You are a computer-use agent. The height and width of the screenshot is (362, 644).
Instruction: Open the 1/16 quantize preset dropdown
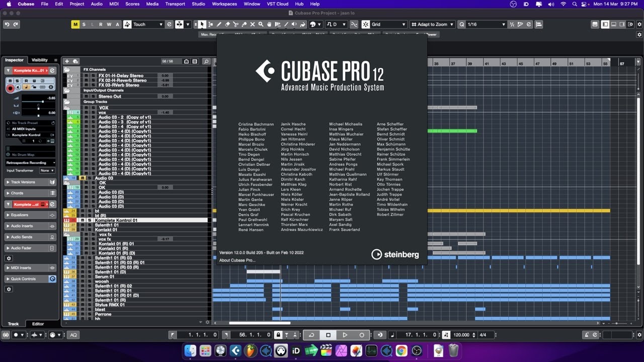486,24
